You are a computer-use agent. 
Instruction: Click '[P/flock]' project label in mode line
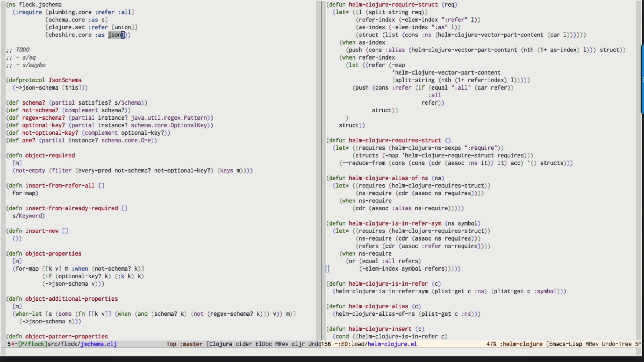pos(32,344)
